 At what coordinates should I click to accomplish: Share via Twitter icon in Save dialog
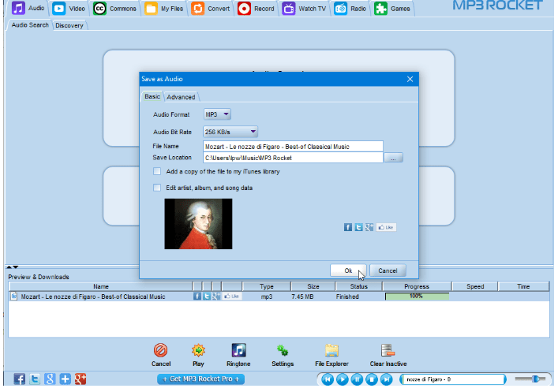358,227
